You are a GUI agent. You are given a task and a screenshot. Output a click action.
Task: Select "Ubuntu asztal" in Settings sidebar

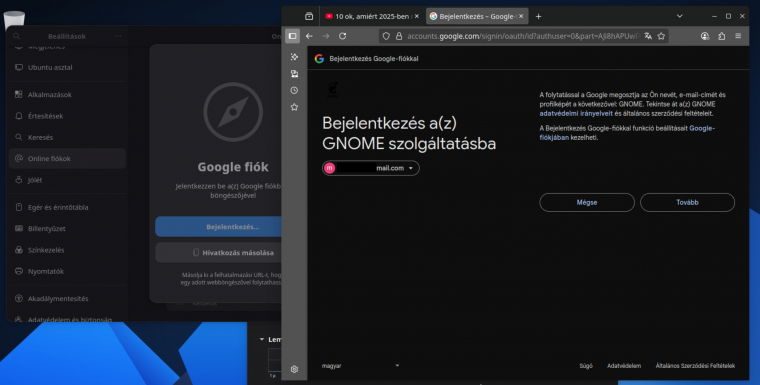67,67
